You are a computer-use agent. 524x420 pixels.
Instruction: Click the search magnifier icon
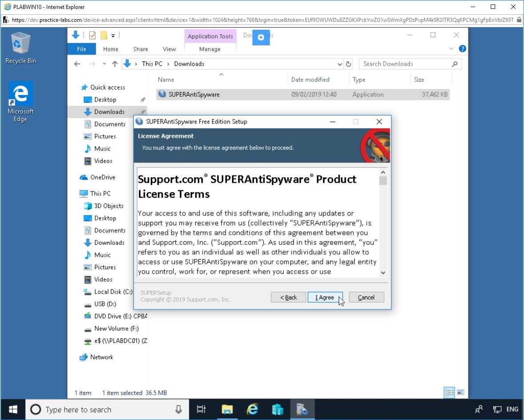click(455, 64)
